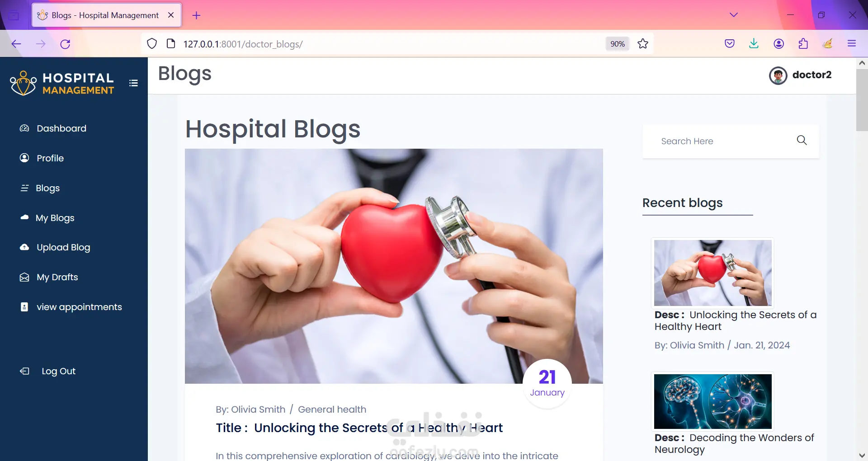Open the Unlocking the Secrets blog title link

378,428
